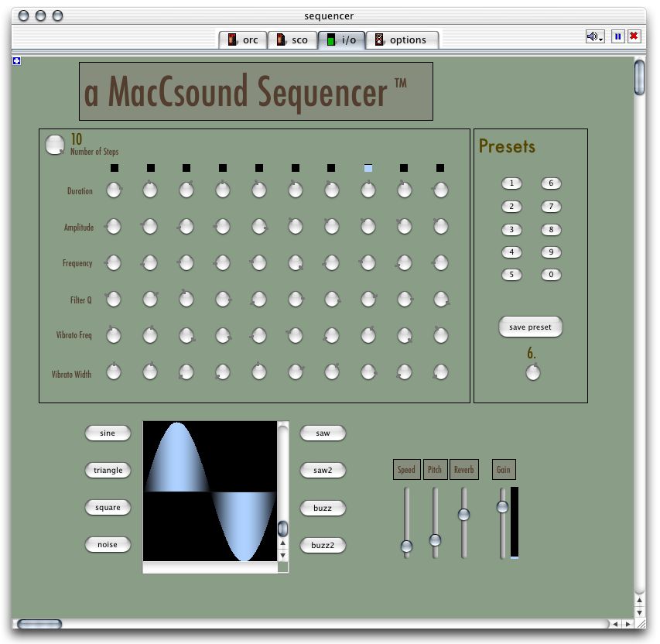Click the Filter Q knob for step five

tap(259, 300)
